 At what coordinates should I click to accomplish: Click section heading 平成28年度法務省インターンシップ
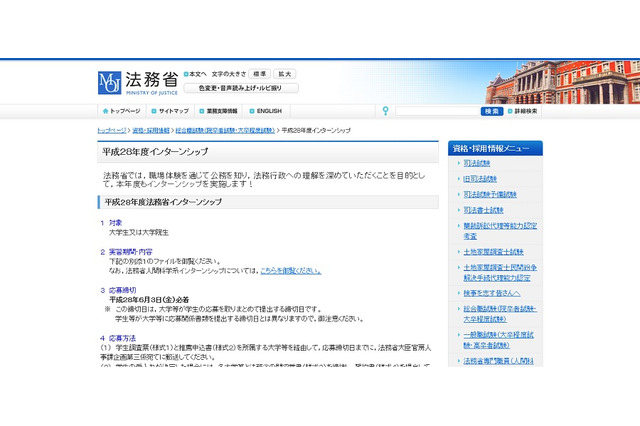(x=163, y=202)
